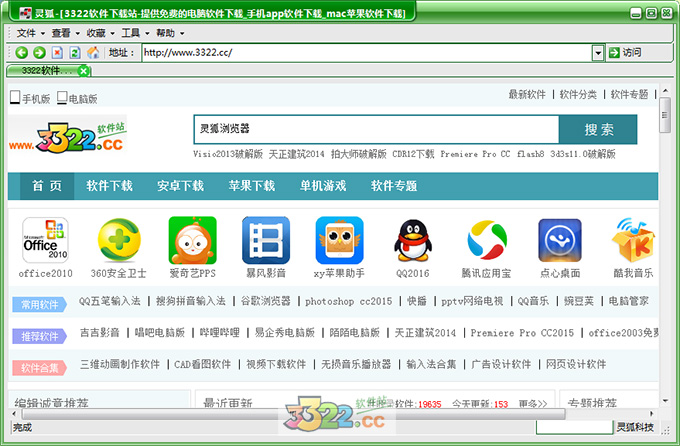
Task: Click the horizontal scrollbar left arrow
Action: point(14,413)
